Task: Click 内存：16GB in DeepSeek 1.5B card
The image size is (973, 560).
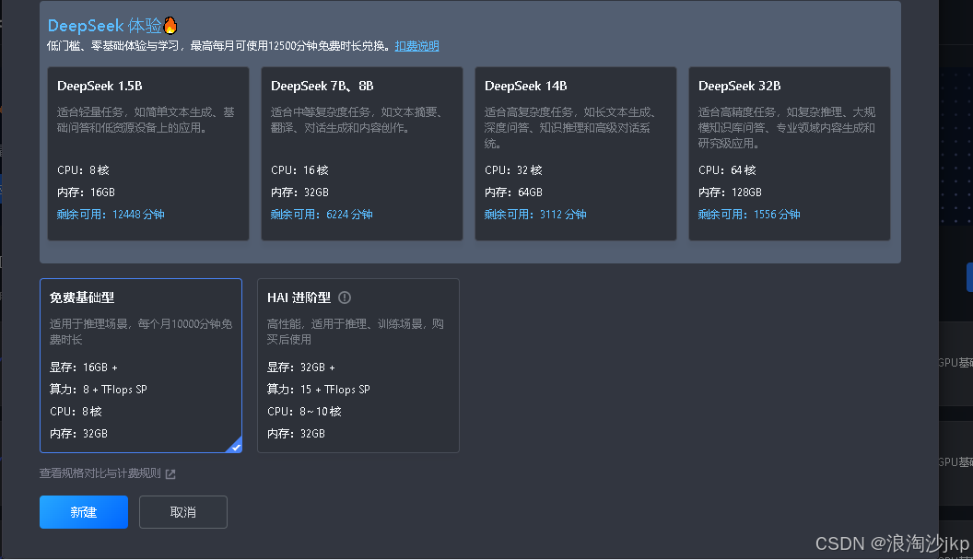Action: 86,192
